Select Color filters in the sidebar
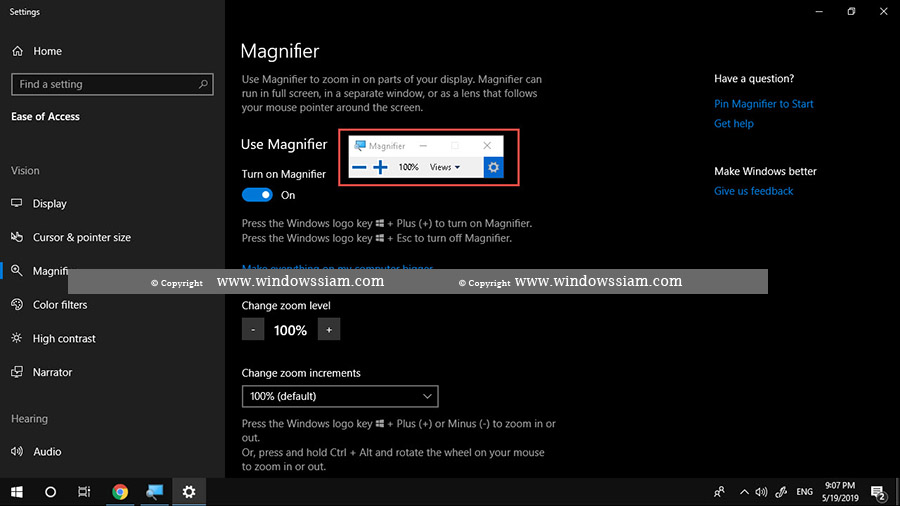The image size is (900, 506). [x=59, y=305]
